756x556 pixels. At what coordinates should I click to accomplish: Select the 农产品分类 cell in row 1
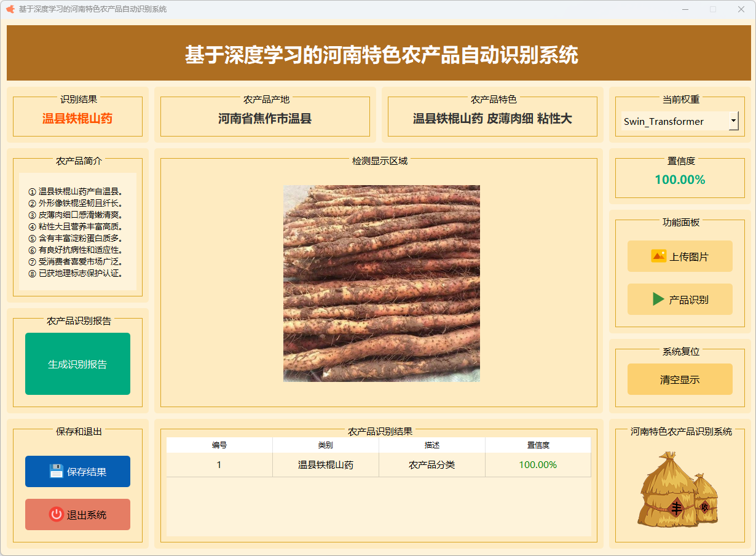click(432, 465)
